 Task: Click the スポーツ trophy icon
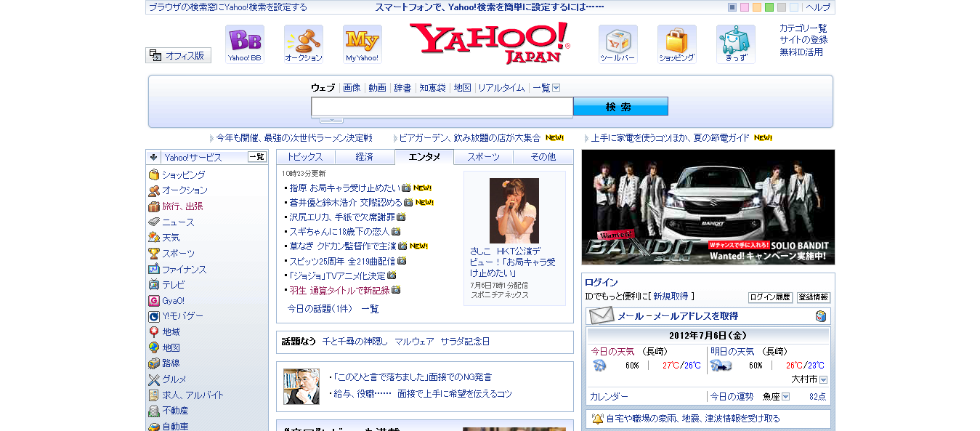tap(154, 254)
